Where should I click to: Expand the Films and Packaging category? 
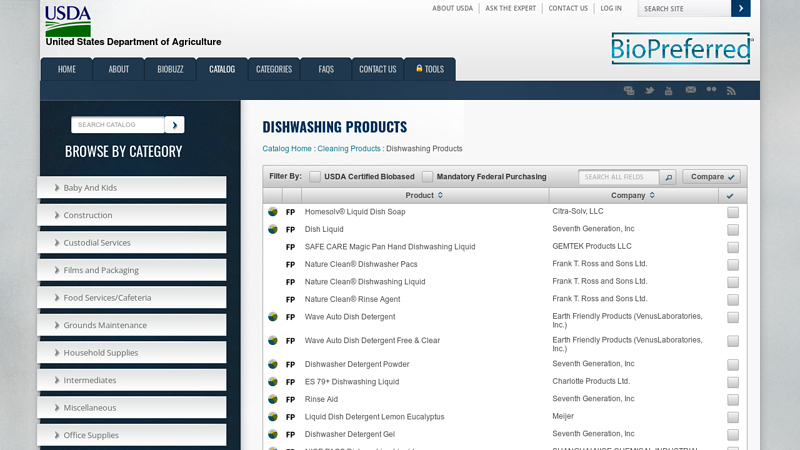coord(132,270)
